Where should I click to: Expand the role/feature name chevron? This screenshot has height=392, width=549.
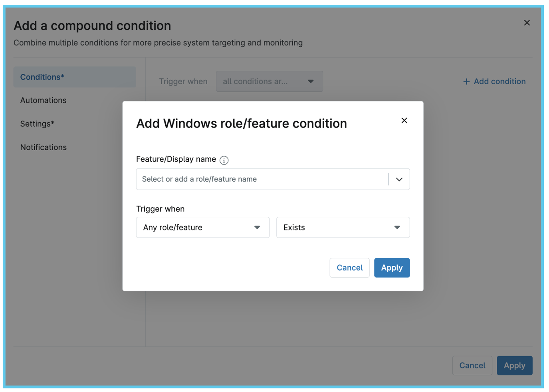tap(399, 179)
